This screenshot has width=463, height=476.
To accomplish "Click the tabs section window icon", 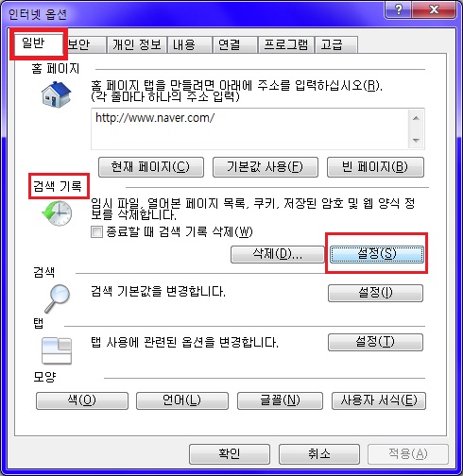I will [57, 351].
